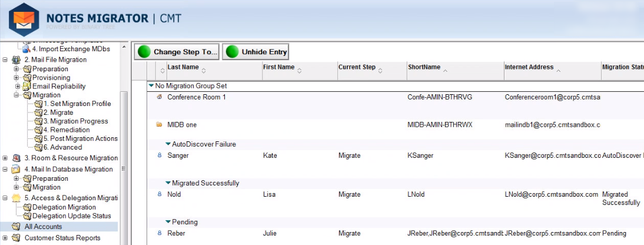Click Pending status in Reber row
This screenshot has height=245, width=644.
[614, 233]
